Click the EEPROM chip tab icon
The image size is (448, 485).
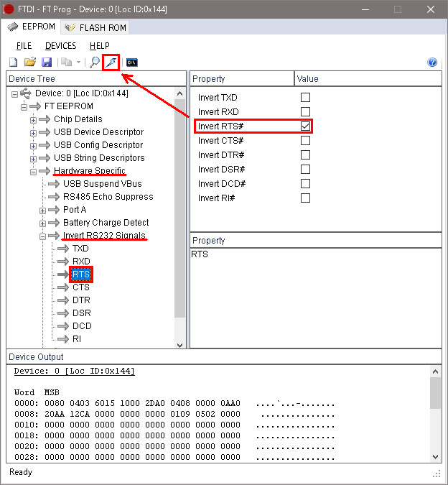pyautogui.click(x=13, y=27)
